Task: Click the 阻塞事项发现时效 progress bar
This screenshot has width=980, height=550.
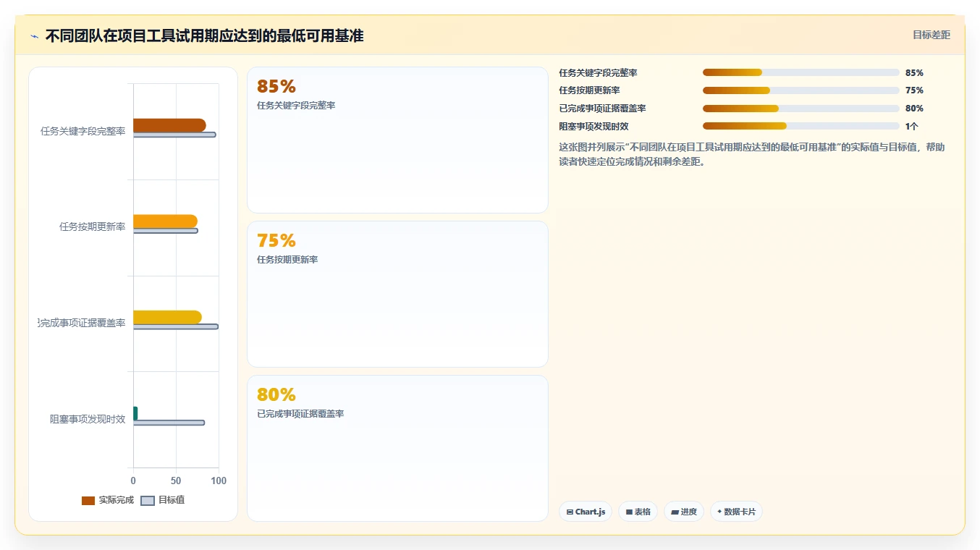Action: click(801, 126)
